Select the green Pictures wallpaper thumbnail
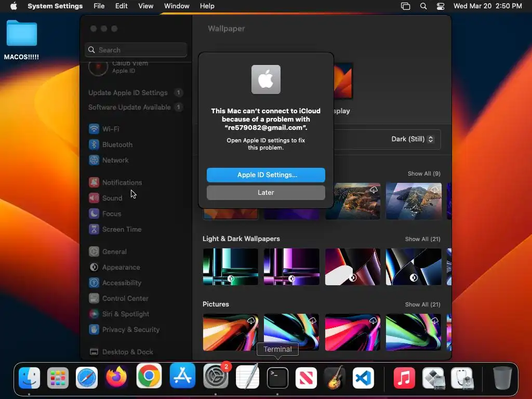The height and width of the screenshot is (399, 532). [414, 332]
